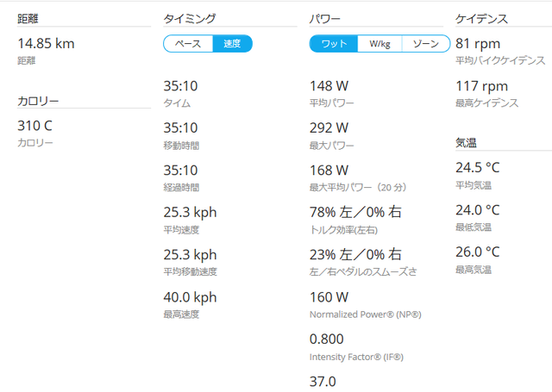Click the 160 W Normalized Power value
Screen dimensions: 552x392
(329, 297)
